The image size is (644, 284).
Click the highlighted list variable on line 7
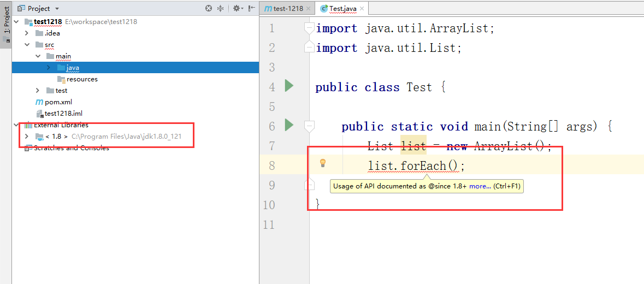coord(413,146)
